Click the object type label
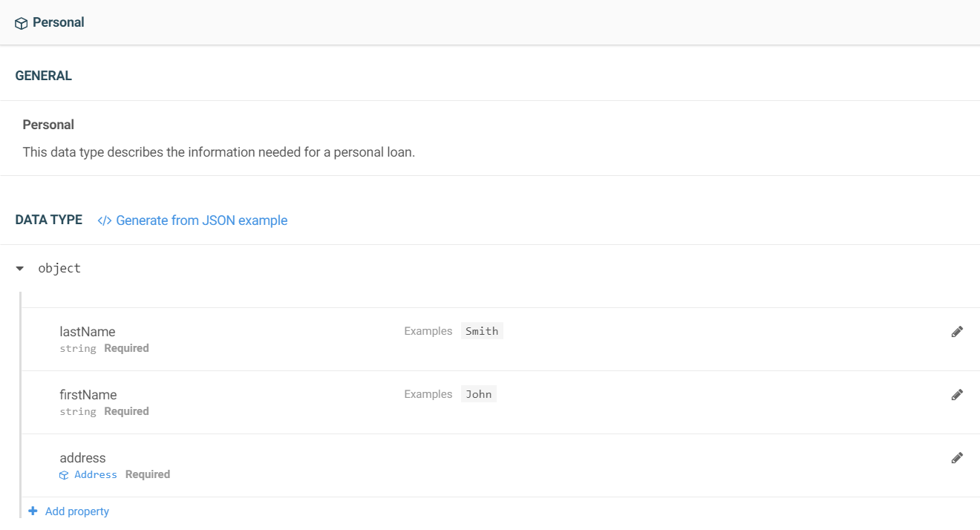 (x=59, y=269)
